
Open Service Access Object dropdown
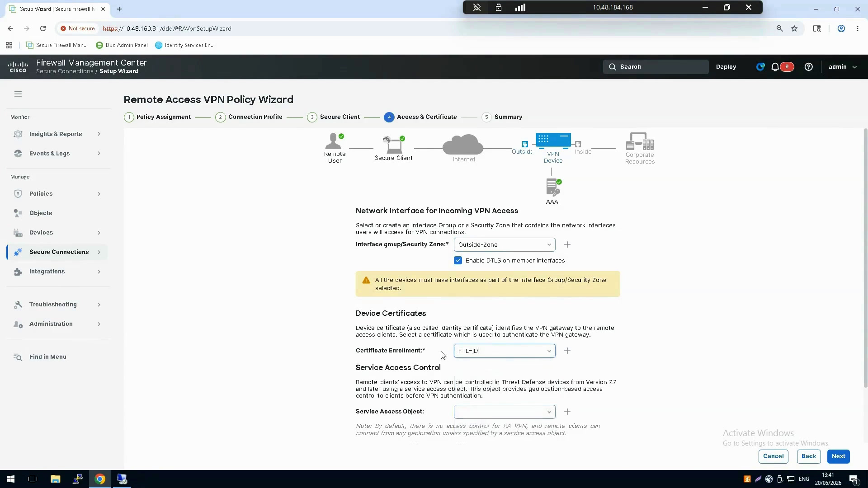pos(505,412)
